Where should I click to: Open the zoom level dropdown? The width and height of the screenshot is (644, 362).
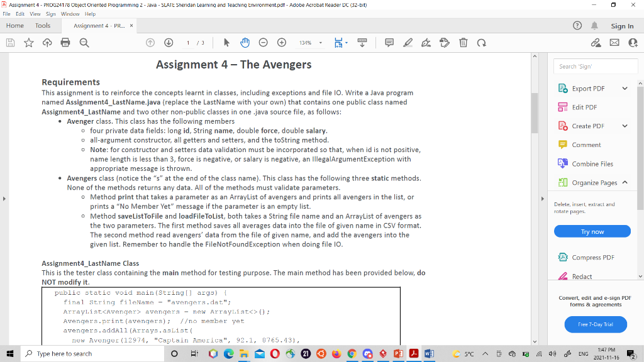(321, 43)
